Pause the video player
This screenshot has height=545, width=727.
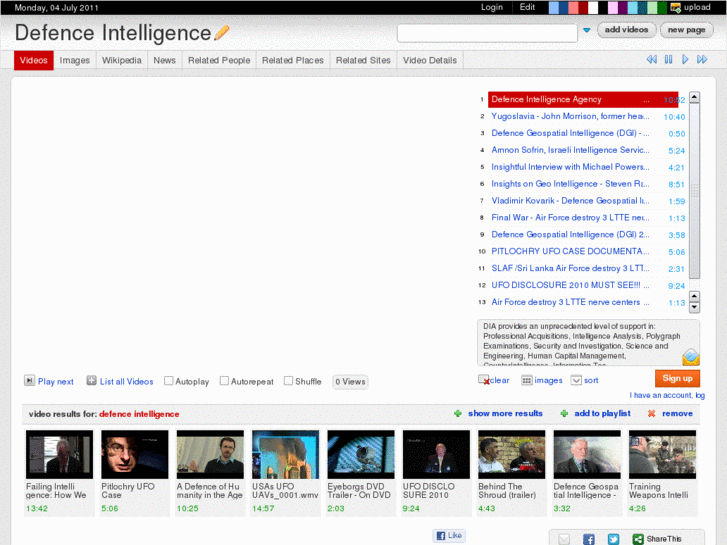click(668, 59)
